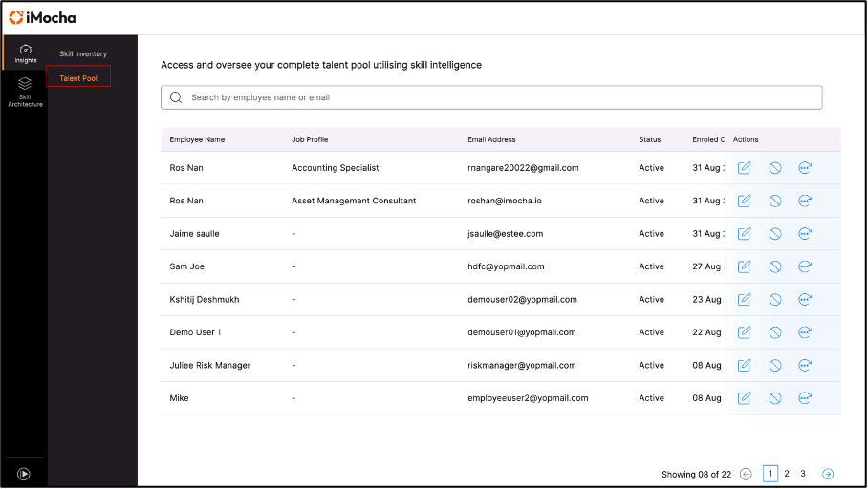This screenshot has width=868, height=489.
Task: Click the play icon at sidebar bottom
Action: tap(23, 474)
